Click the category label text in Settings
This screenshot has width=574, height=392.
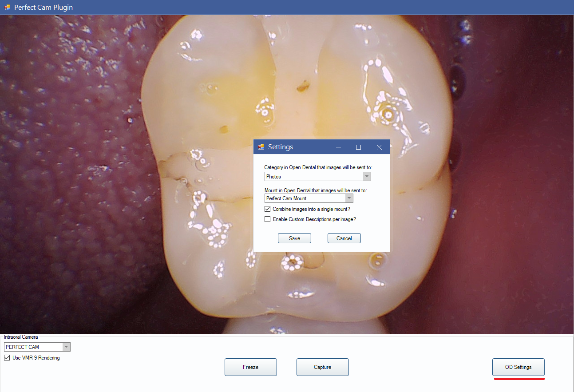pyautogui.click(x=318, y=167)
